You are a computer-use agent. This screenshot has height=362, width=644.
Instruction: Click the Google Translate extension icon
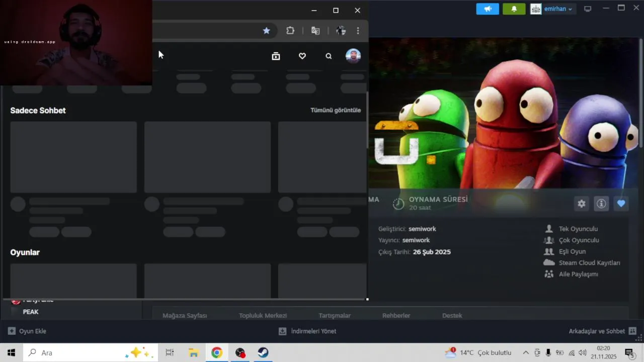[315, 31]
